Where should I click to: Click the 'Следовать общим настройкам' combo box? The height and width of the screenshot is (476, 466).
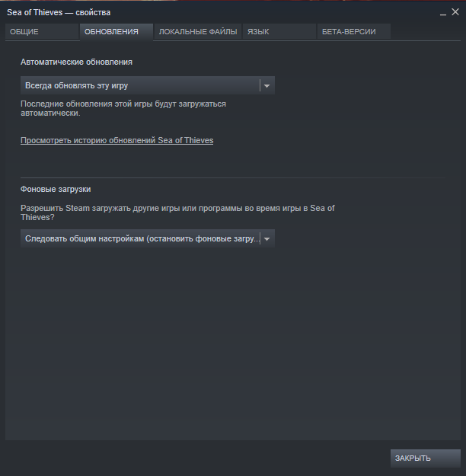click(x=148, y=238)
